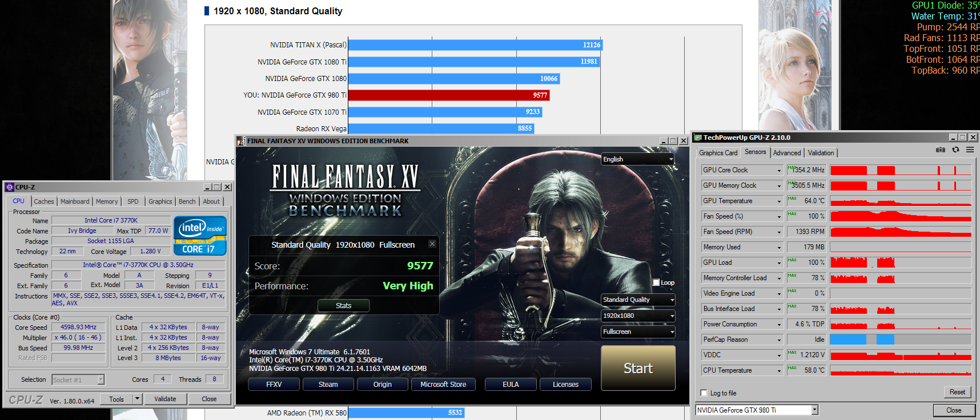
Task: Switch to CPU-Z Bench tab
Action: coord(187,201)
